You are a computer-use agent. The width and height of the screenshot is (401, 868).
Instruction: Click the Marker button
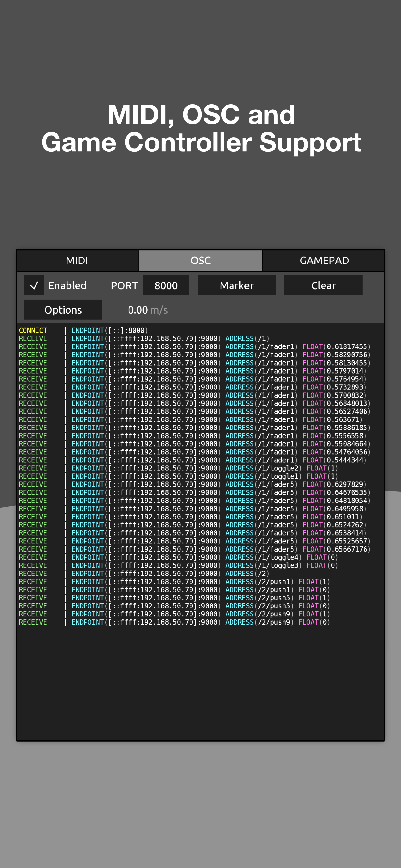pyautogui.click(x=237, y=285)
